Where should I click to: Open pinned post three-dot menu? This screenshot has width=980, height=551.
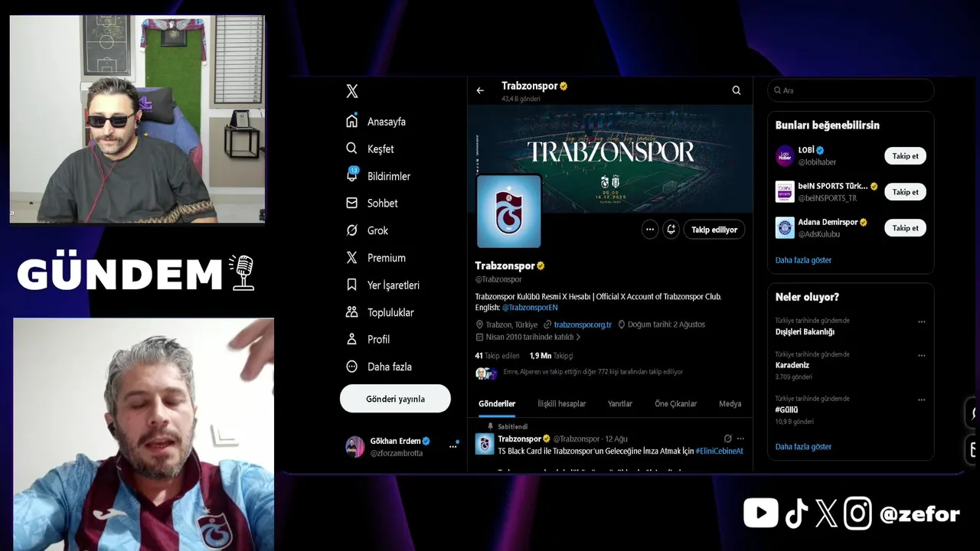[x=740, y=439]
